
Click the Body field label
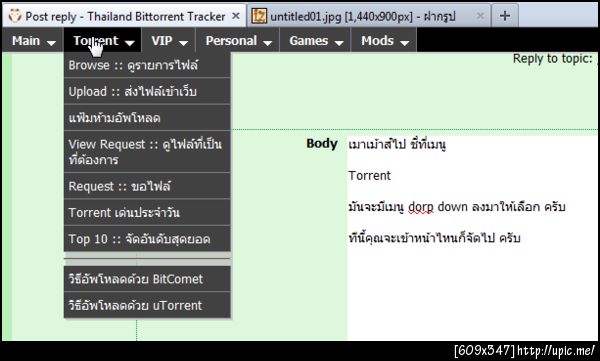[322, 144]
